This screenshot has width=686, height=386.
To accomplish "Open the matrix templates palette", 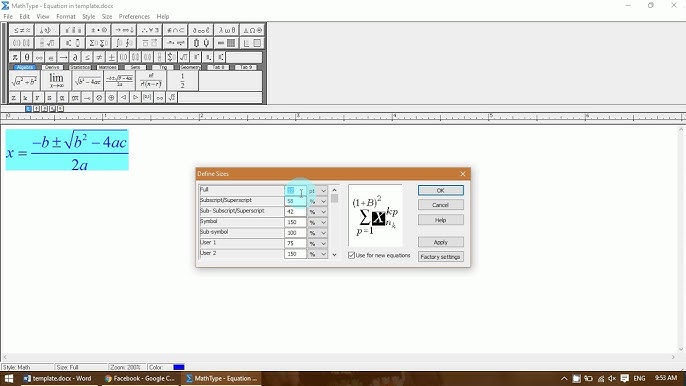I will point(227,43).
